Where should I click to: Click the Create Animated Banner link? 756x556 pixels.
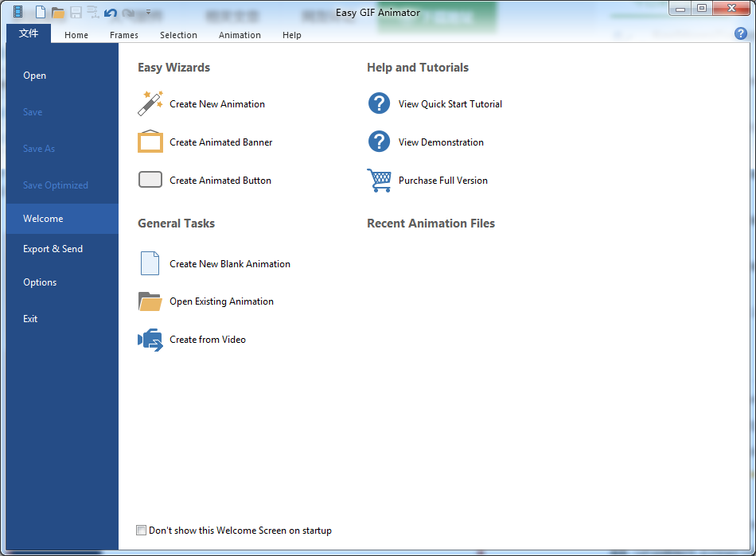click(x=220, y=142)
